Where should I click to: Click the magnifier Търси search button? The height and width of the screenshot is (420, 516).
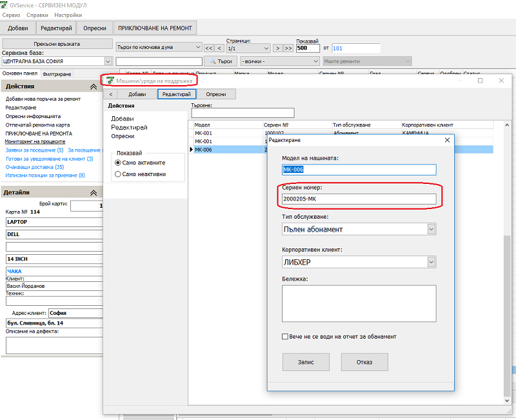pos(220,61)
